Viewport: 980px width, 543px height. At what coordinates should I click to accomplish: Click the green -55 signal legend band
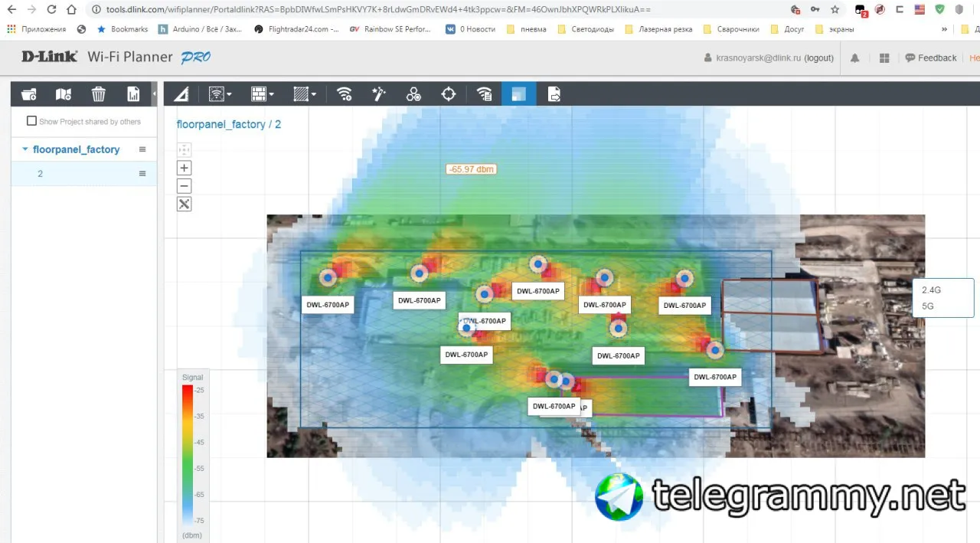(188, 467)
